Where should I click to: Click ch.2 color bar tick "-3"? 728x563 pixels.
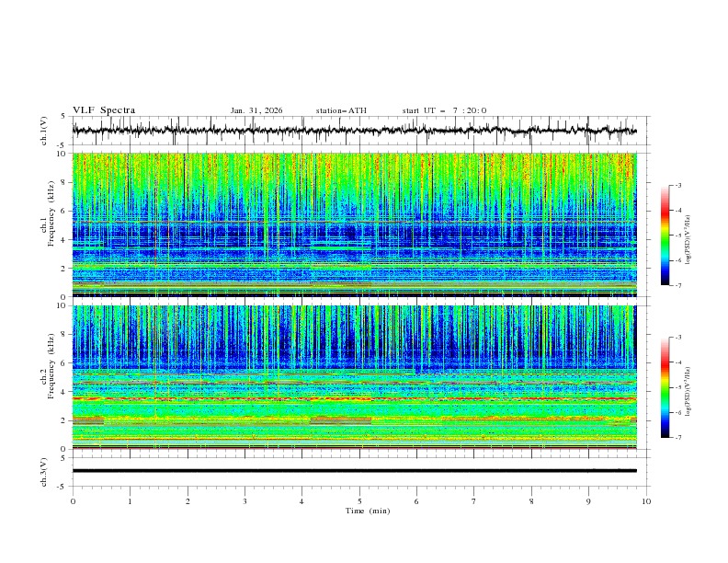pyautogui.click(x=678, y=338)
